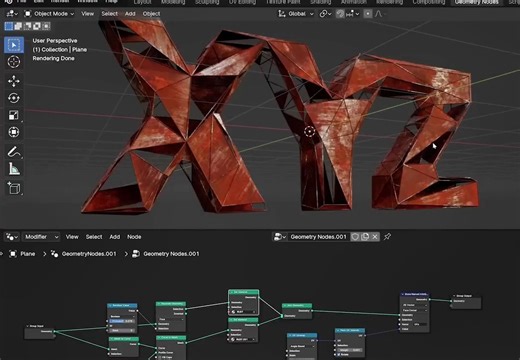Open the viewport Add menu
The height and width of the screenshot is (360, 520).
pos(130,14)
